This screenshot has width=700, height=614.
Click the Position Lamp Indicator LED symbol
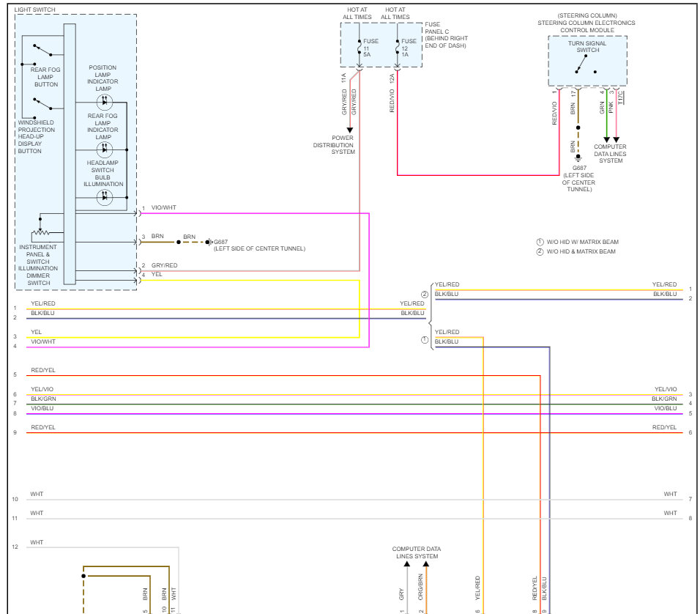105,102
